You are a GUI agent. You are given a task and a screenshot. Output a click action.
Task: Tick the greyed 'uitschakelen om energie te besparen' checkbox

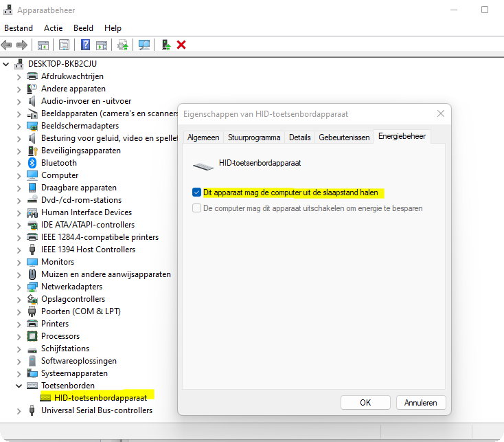pos(197,208)
